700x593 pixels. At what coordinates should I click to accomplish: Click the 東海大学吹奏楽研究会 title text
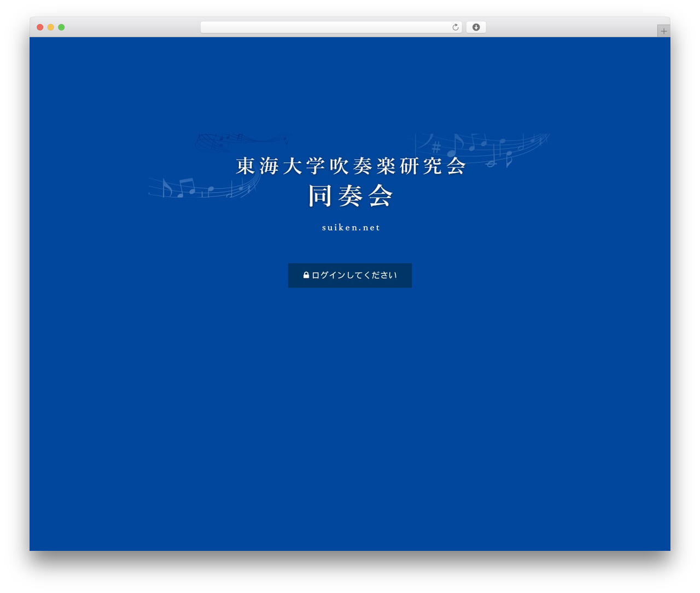point(351,166)
